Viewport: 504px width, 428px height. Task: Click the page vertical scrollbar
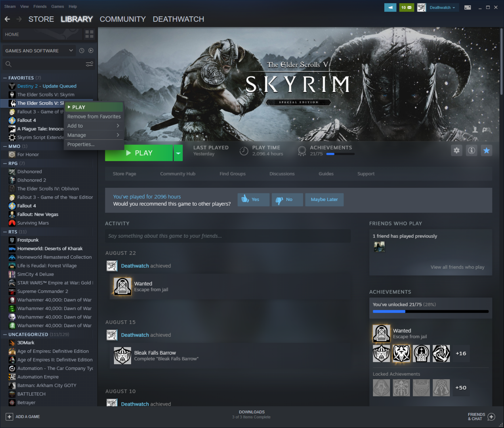pyautogui.click(x=501, y=61)
